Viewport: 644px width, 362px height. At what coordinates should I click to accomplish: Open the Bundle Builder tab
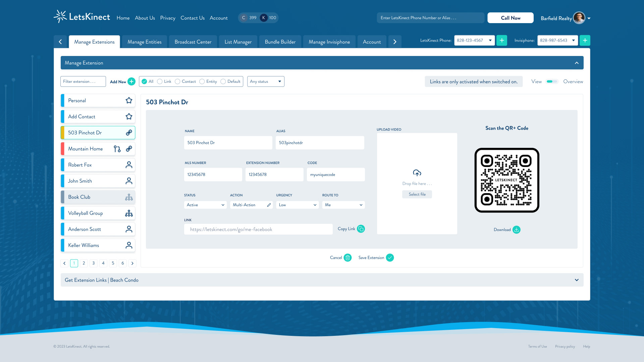[x=280, y=42]
